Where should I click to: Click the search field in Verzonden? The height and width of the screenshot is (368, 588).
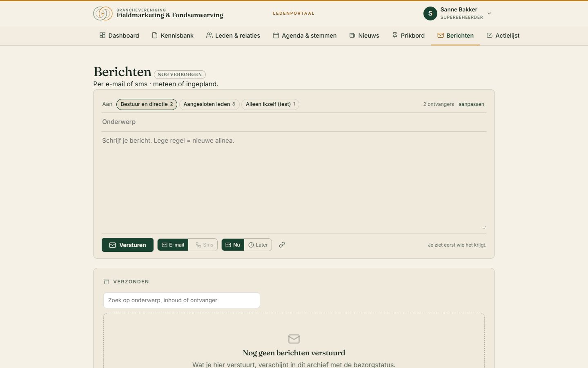point(182,300)
